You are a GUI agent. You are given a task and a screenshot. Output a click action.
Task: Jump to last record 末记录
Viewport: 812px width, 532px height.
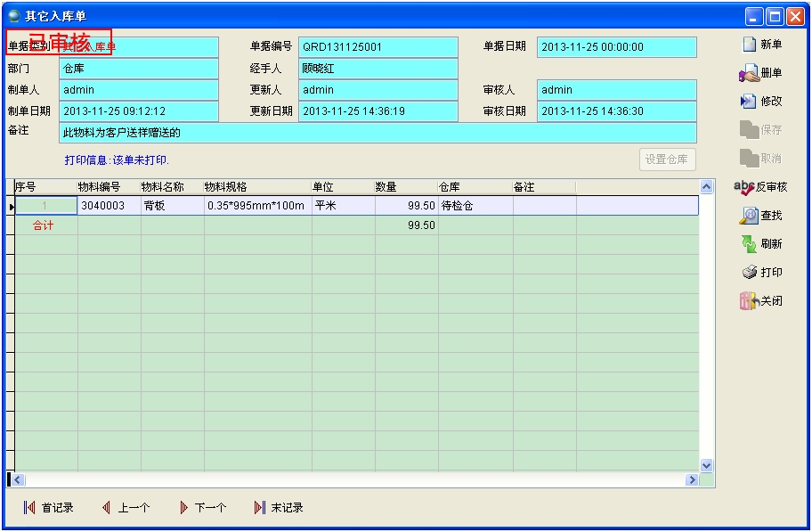tap(260, 508)
